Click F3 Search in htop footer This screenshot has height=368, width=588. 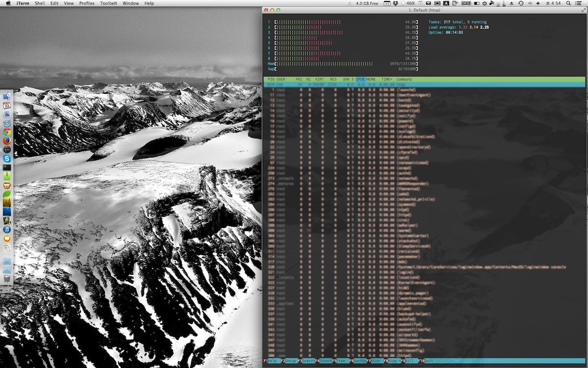point(306,361)
